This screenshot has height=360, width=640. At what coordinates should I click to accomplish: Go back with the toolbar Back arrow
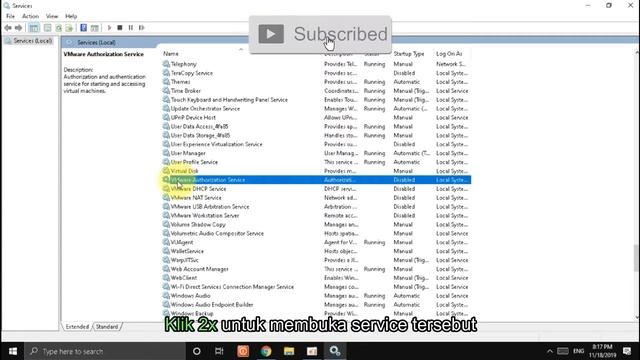click(x=8, y=28)
